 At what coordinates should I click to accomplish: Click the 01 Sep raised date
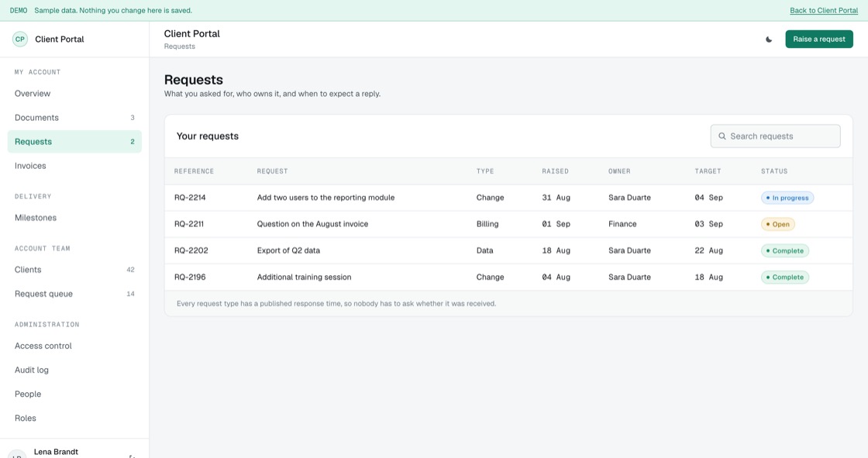[556, 224]
